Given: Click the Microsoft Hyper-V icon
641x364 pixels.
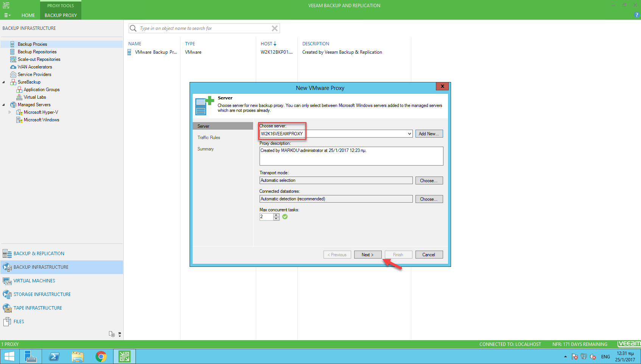Looking at the screenshot, I should point(19,112).
